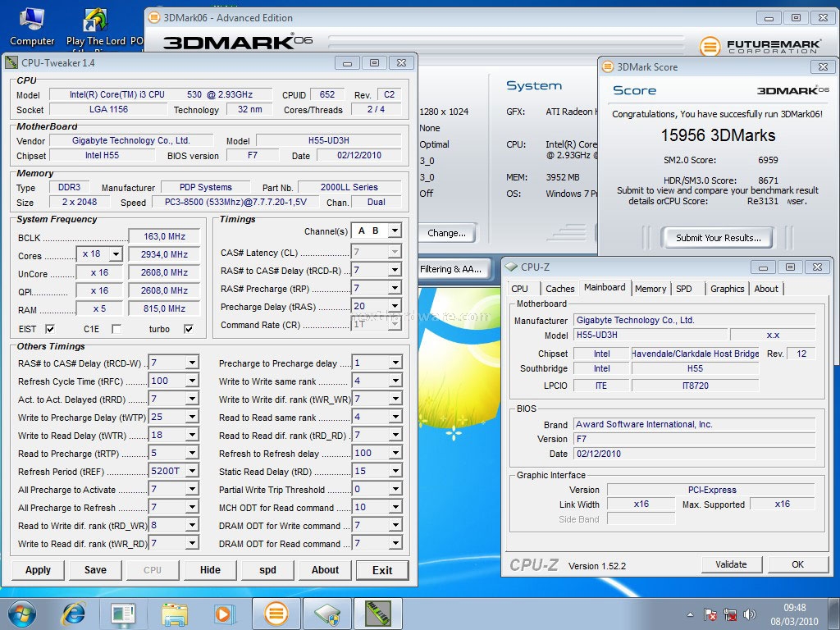840x630 pixels.
Task: Select the Mainboard tab in CPU-Z
Action: coord(605,287)
